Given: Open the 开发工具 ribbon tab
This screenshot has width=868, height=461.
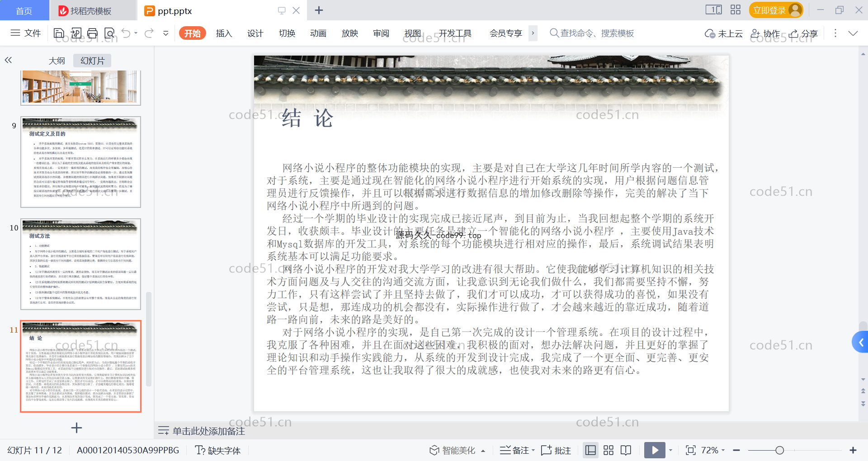Looking at the screenshot, I should 455,33.
